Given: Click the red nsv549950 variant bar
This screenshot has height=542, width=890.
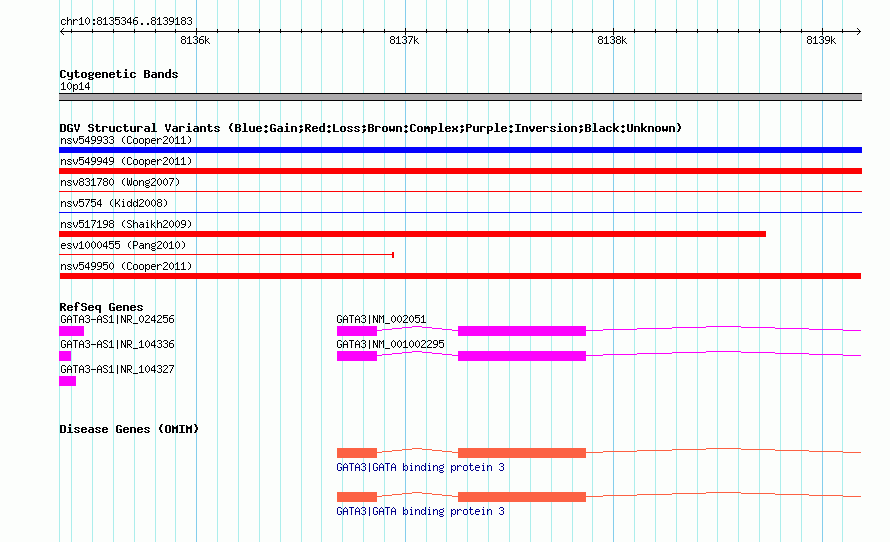Looking at the screenshot, I should (460, 276).
